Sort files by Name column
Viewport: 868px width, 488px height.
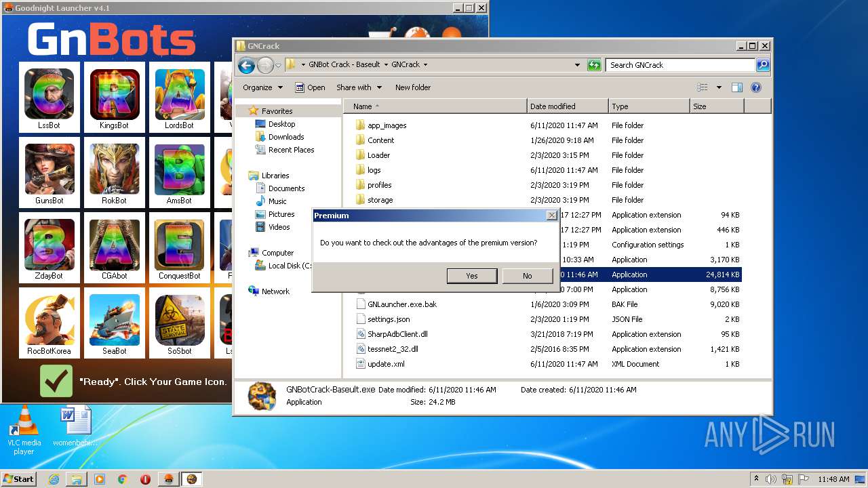435,106
